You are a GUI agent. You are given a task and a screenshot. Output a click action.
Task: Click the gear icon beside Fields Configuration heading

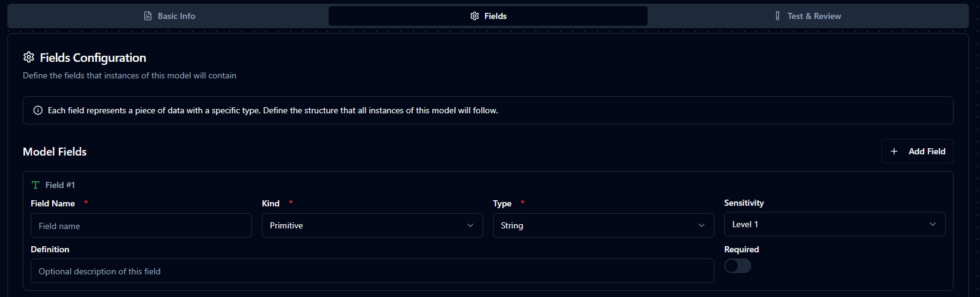[29, 57]
